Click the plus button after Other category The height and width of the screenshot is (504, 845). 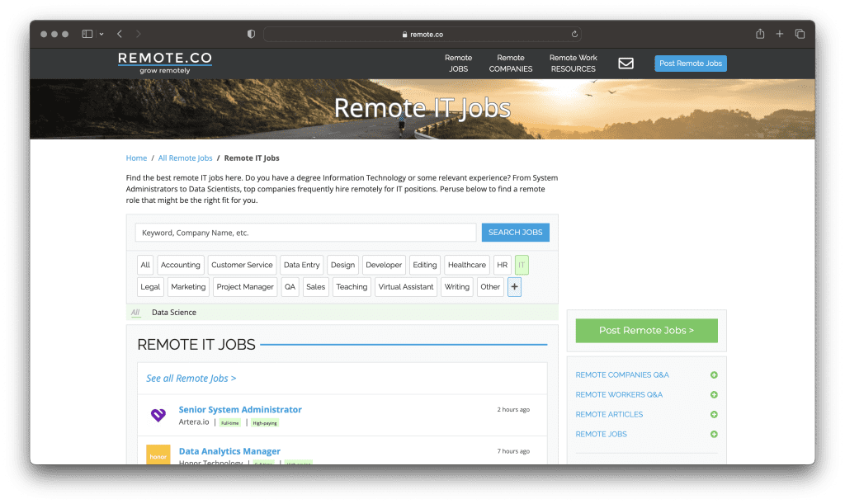click(x=514, y=286)
